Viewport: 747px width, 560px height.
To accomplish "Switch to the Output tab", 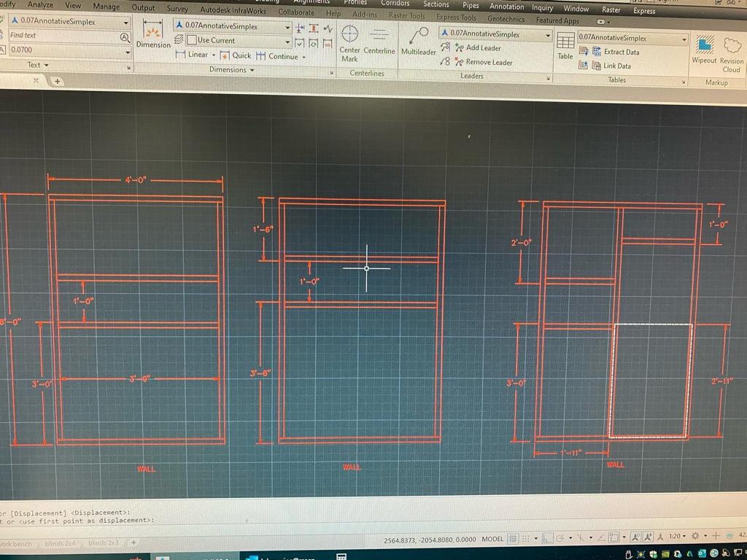I will (144, 7).
